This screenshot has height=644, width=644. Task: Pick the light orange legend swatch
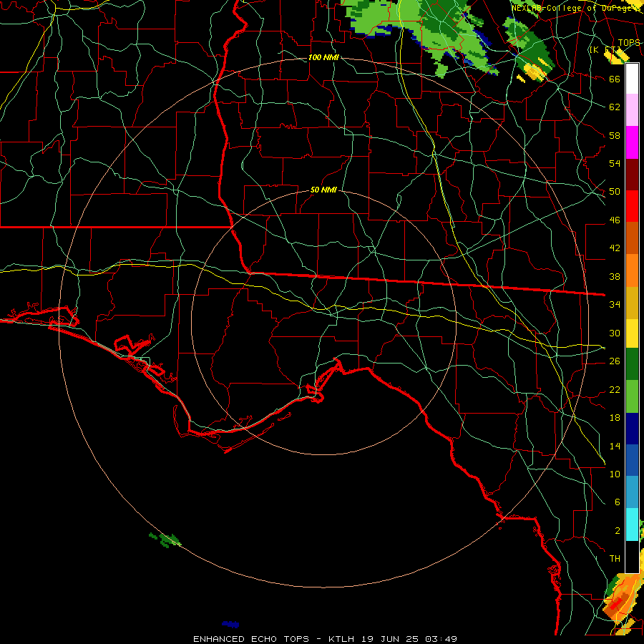click(632, 270)
